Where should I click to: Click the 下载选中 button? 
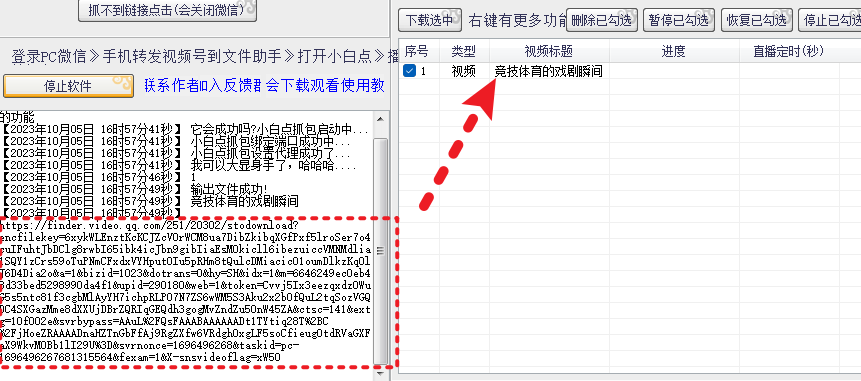click(429, 20)
